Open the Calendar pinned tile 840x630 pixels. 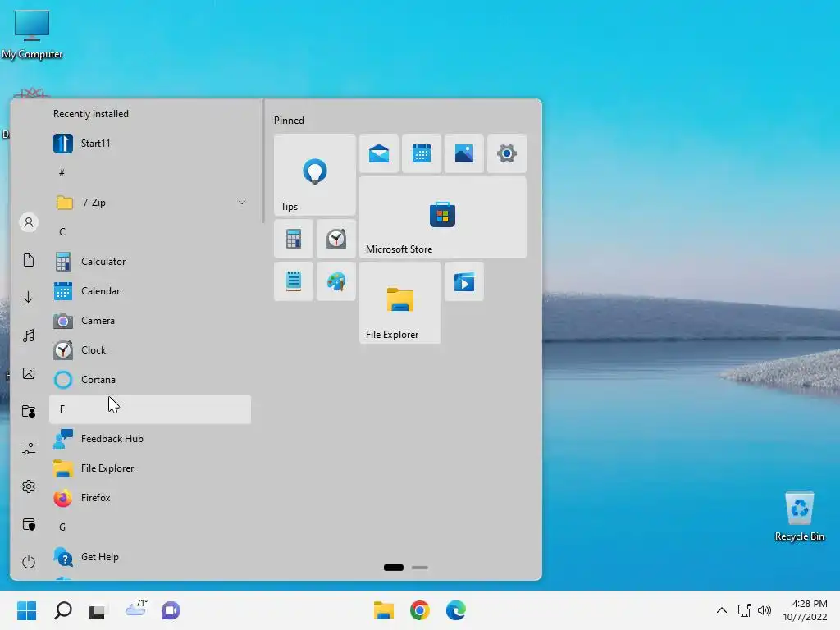(x=421, y=153)
